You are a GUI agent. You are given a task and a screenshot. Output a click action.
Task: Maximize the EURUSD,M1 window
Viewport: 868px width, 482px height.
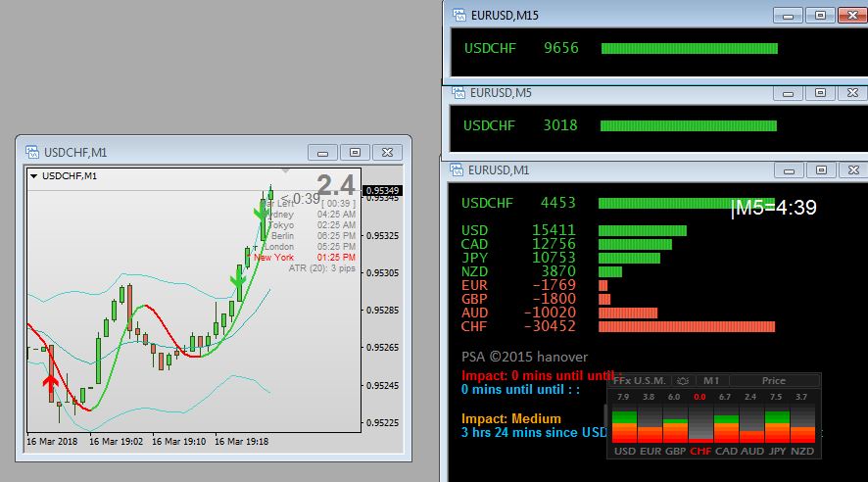click(822, 170)
